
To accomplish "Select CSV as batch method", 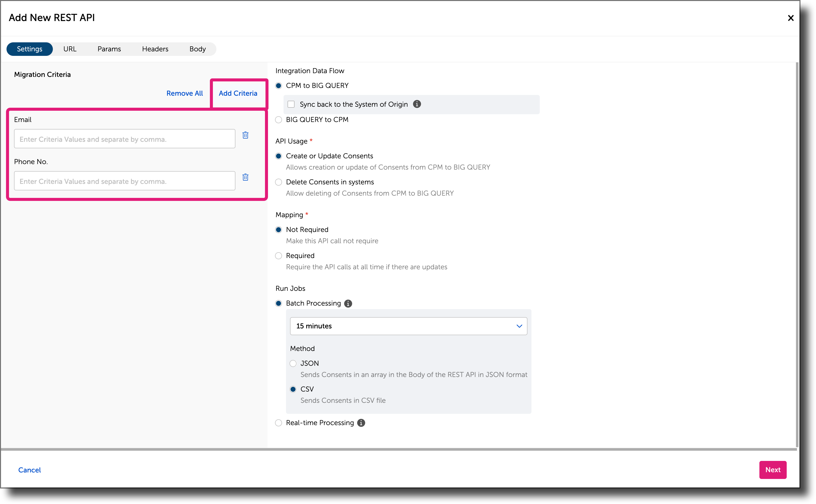I will (293, 389).
